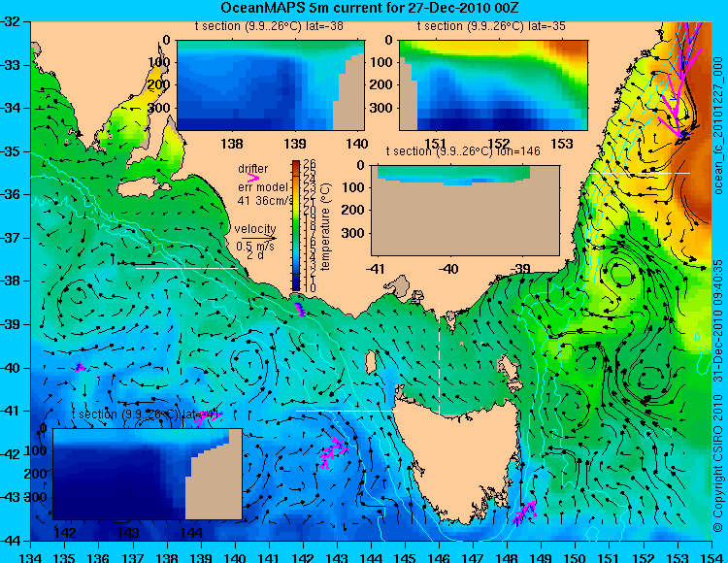Click the '© Copyright CSIRO 2010' text
Viewport: 728px width, 563px height.
click(718, 462)
